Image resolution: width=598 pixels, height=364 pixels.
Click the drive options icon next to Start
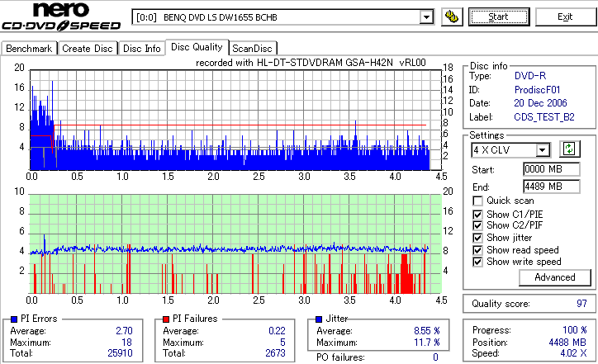coord(452,17)
